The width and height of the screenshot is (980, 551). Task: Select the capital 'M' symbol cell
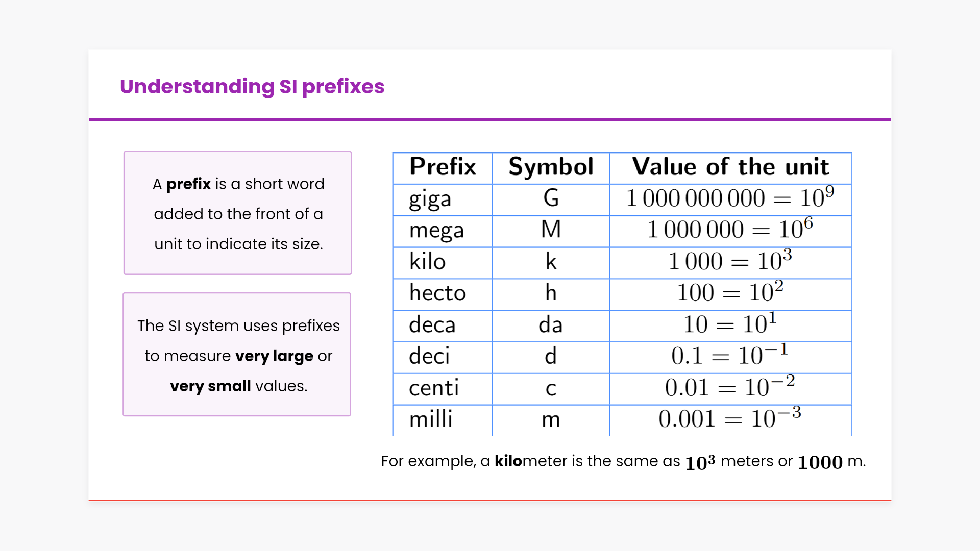[x=551, y=230]
